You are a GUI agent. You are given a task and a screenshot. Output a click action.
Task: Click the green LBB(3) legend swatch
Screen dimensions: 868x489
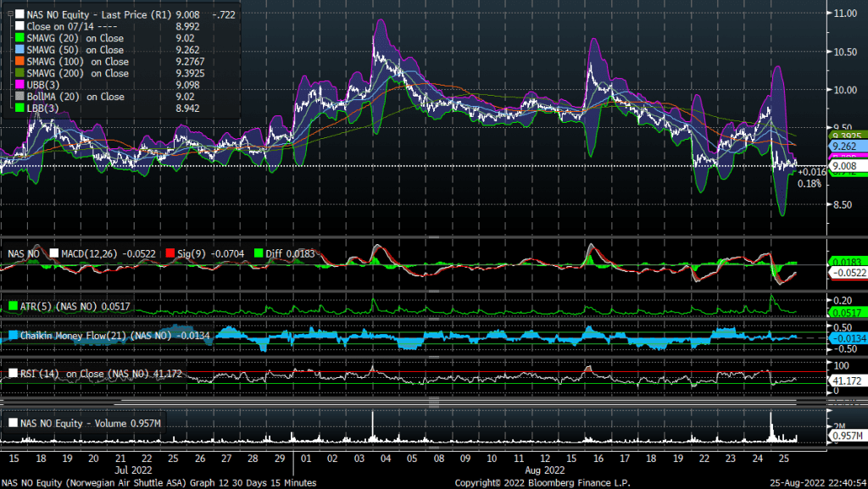[19, 108]
